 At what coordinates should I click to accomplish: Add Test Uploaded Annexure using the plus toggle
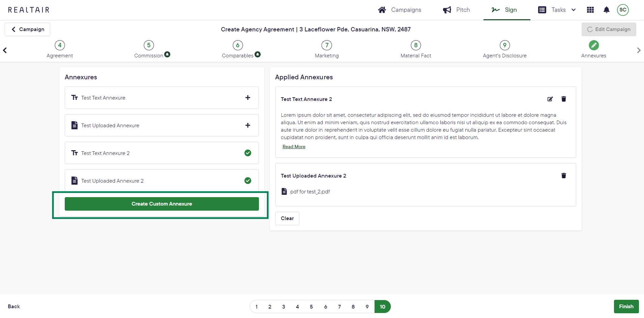pyautogui.click(x=248, y=125)
